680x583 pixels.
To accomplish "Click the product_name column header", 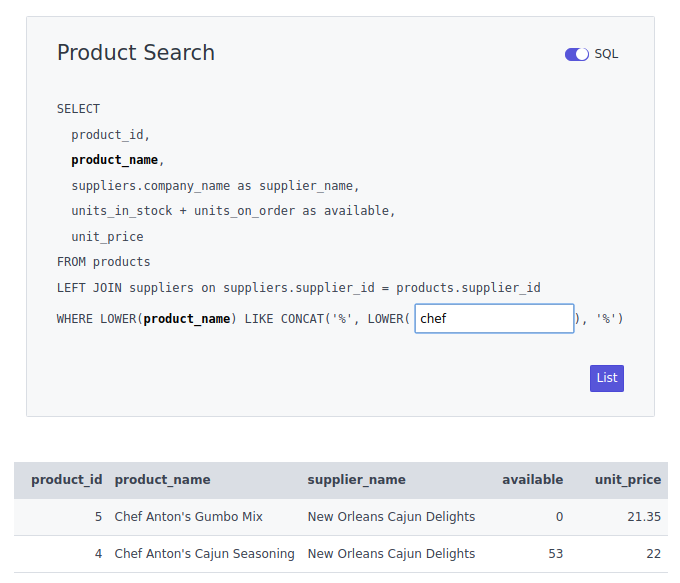I will [162, 480].
